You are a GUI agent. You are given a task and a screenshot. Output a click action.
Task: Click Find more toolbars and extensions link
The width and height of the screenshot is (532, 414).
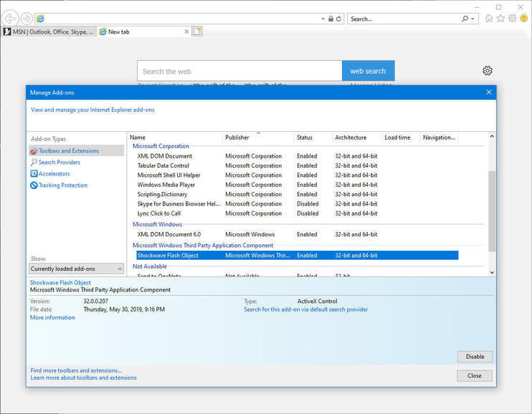(x=76, y=370)
